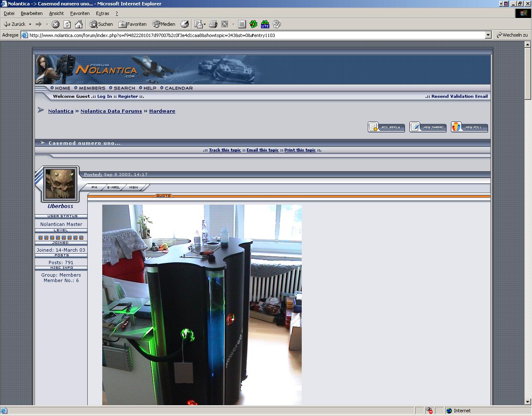532x416 pixels.
Task: Click the Stop loading toolbar icon
Action: tap(56, 24)
